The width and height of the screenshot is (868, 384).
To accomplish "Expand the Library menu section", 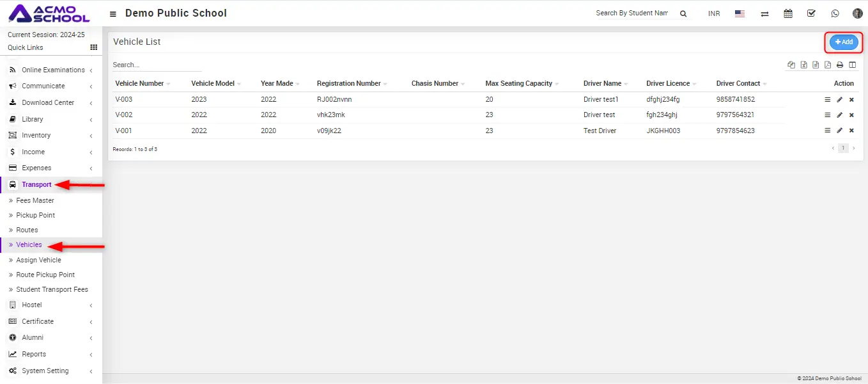I will coord(32,119).
